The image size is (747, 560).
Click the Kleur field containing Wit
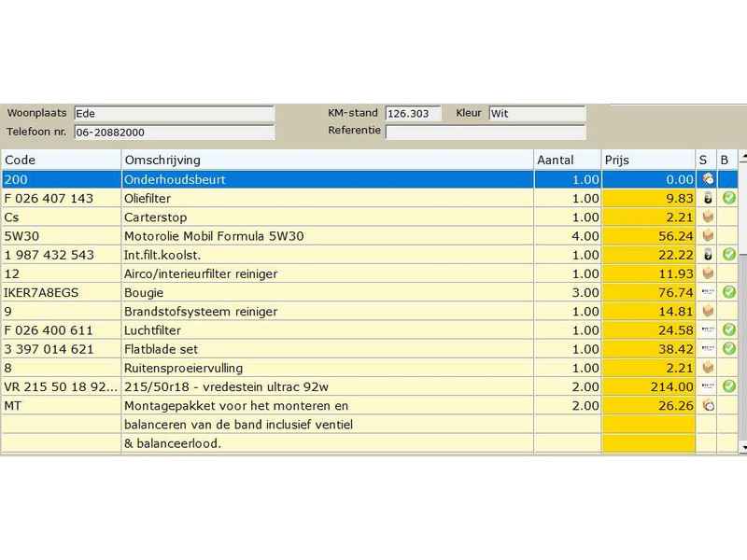pos(538,114)
